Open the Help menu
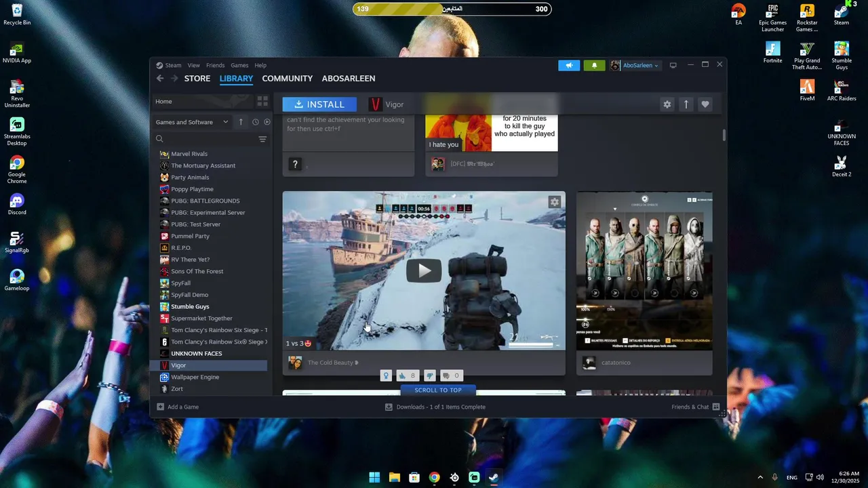The width and height of the screenshot is (868, 488). [260, 66]
